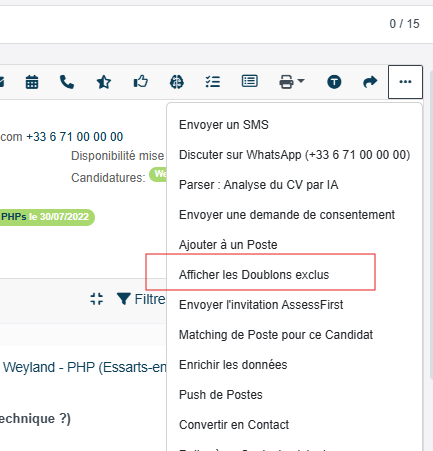Choose Convertir en Contact
The height and width of the screenshot is (451, 433).
tap(234, 425)
